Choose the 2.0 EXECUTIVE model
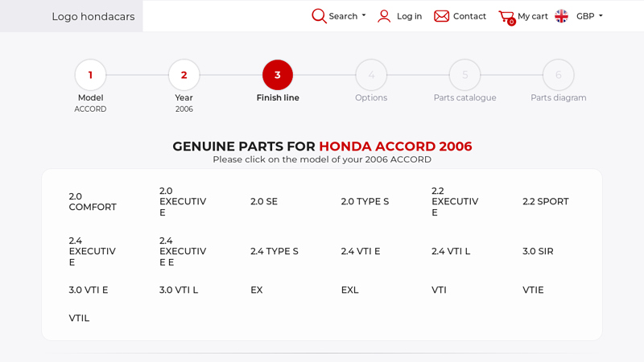The width and height of the screenshot is (644, 362). pos(183,202)
